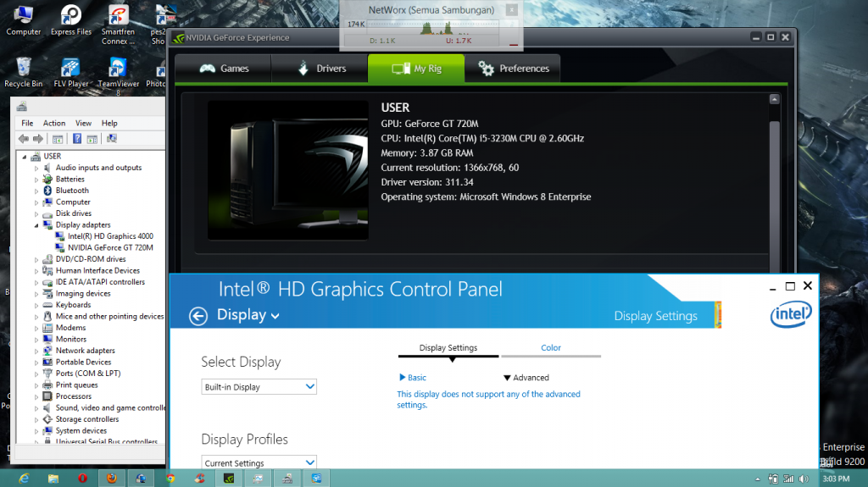Open Device Manager Help menu

click(109, 123)
